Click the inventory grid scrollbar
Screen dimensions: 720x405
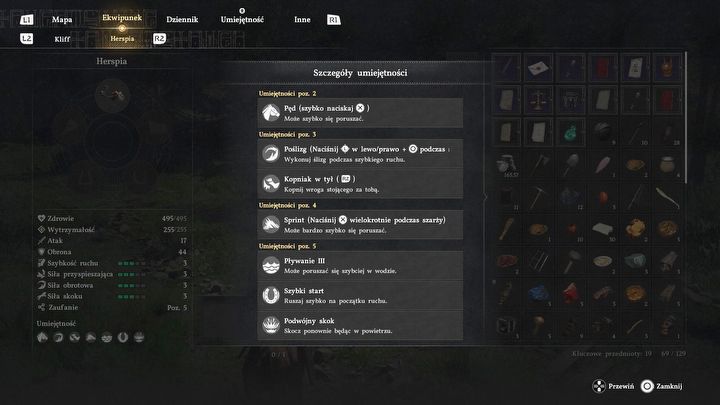click(x=686, y=118)
